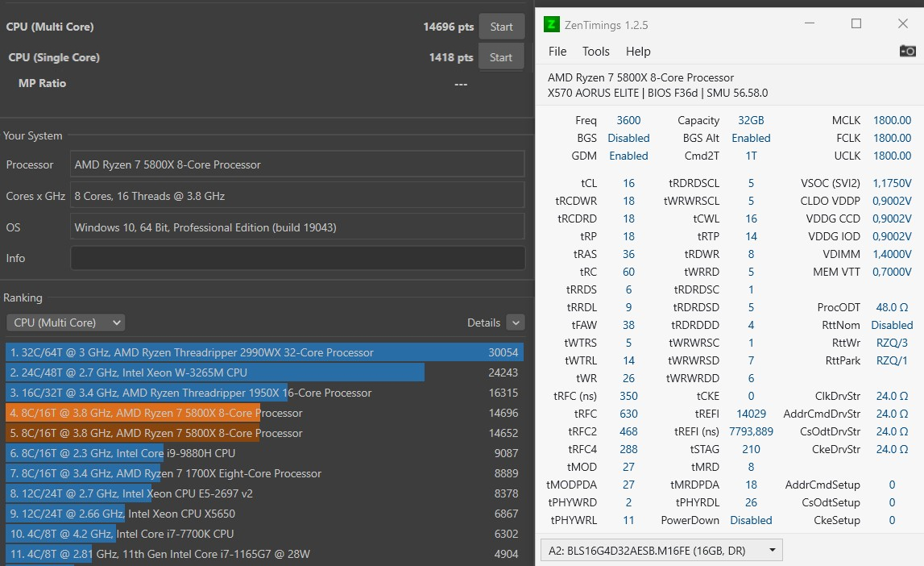Click the X570 AORUS ELITE BIOS line
Viewport: 924px width, 566px height.
coord(657,93)
